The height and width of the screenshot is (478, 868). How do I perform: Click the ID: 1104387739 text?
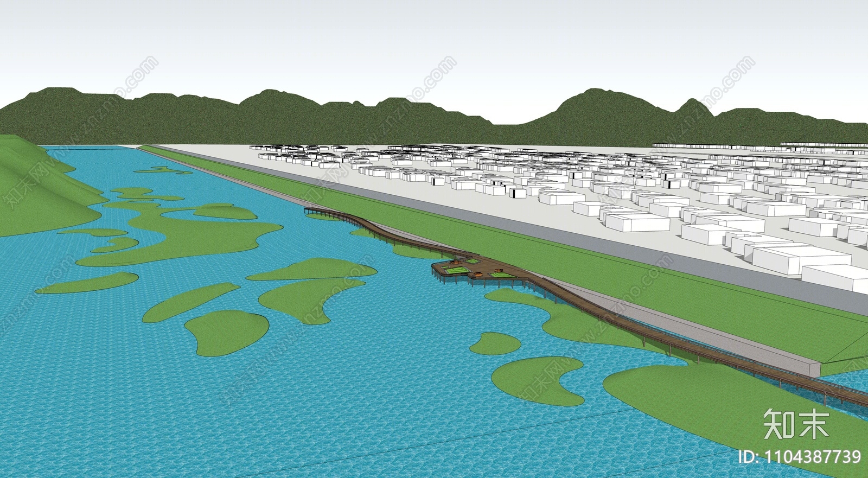(x=800, y=457)
